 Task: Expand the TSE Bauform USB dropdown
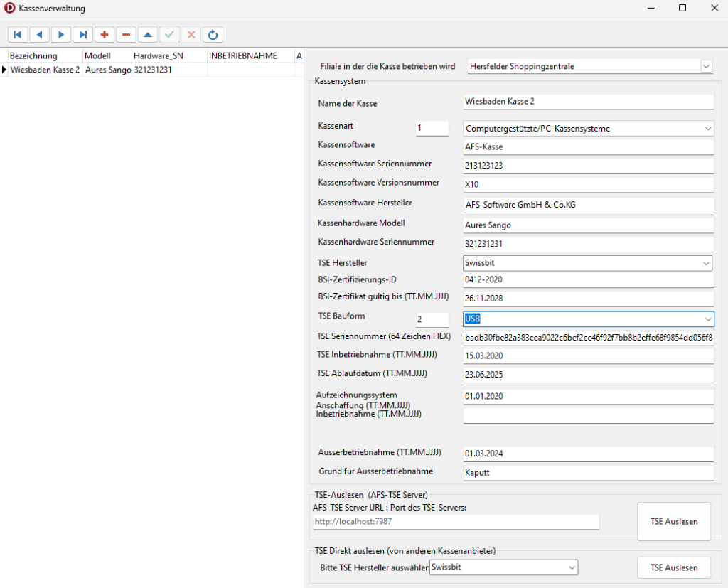pos(708,319)
